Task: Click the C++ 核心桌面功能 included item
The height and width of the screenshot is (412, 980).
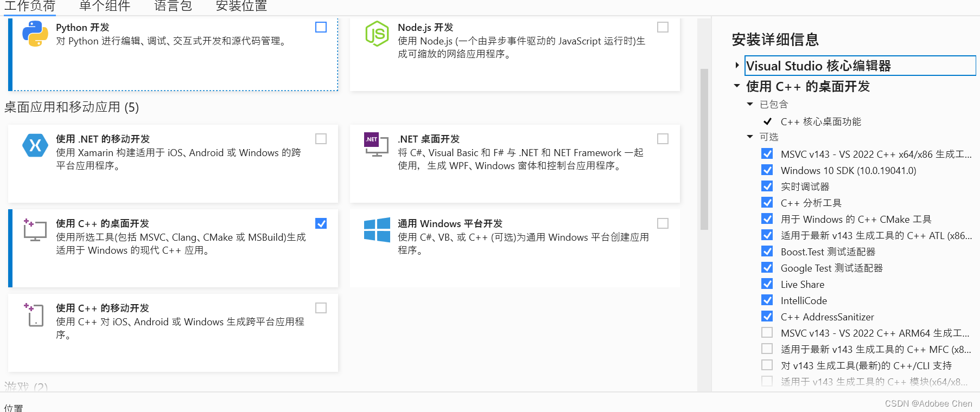Action: 821,121
